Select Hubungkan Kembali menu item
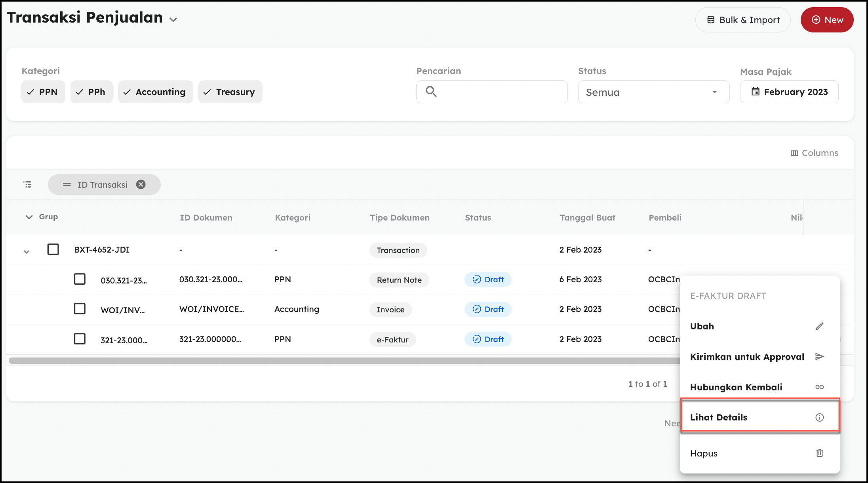 (x=759, y=387)
